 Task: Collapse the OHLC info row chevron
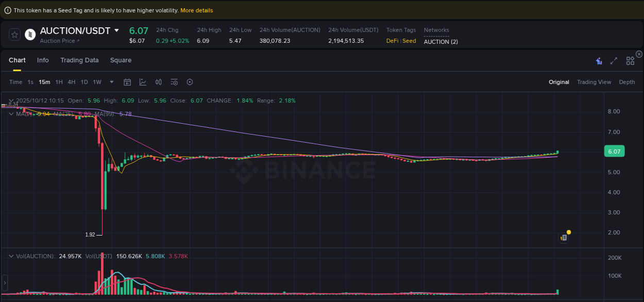pyautogui.click(x=11, y=100)
